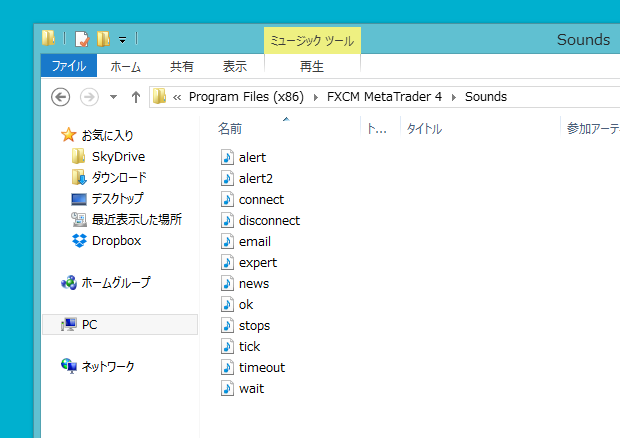Image resolution: width=620 pixels, height=438 pixels.
Task: Click the network computers icon
Action: tap(69, 366)
